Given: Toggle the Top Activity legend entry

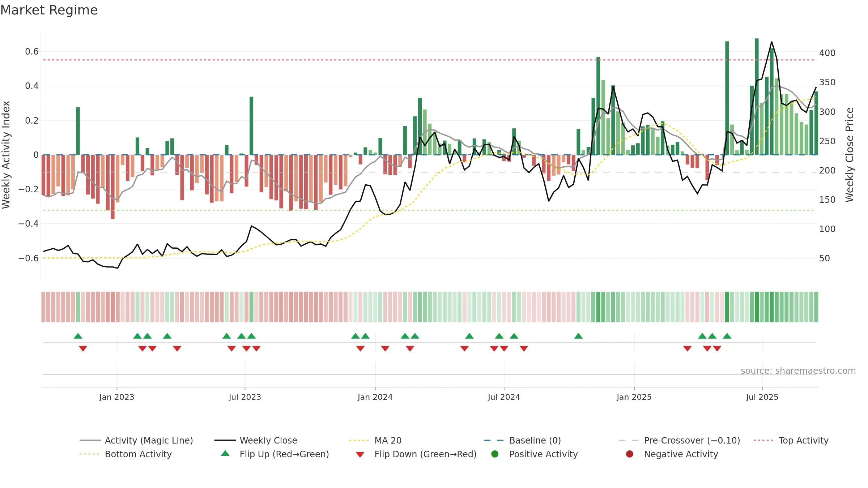Looking at the screenshot, I should point(791,440).
